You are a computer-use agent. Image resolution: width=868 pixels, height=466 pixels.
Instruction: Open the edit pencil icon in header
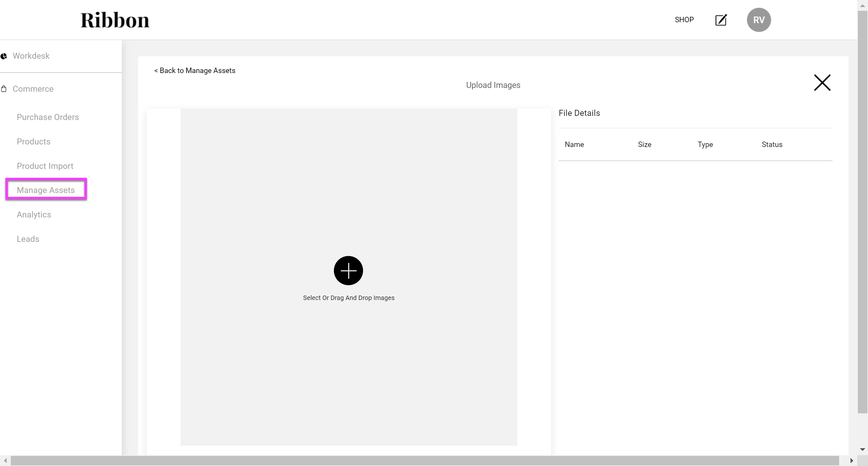point(721,20)
